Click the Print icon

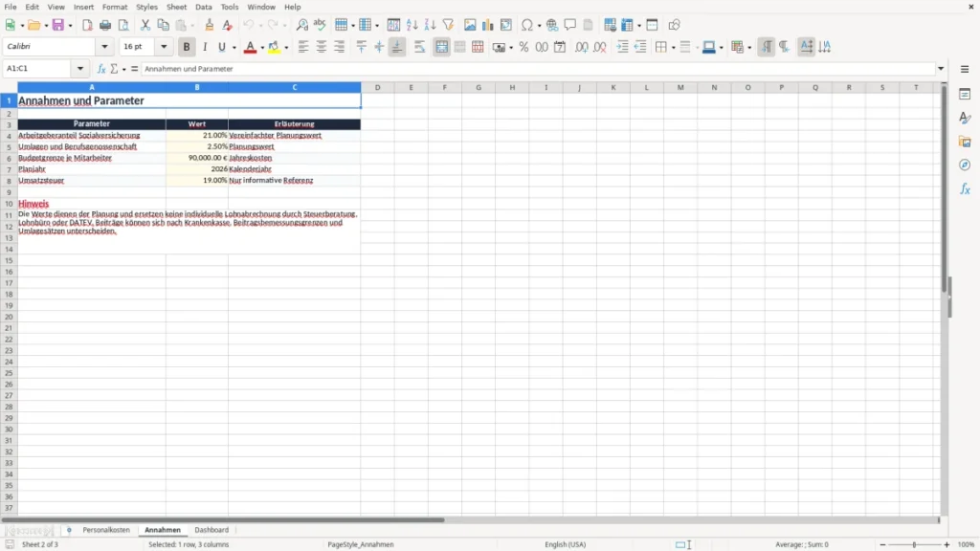(x=105, y=25)
